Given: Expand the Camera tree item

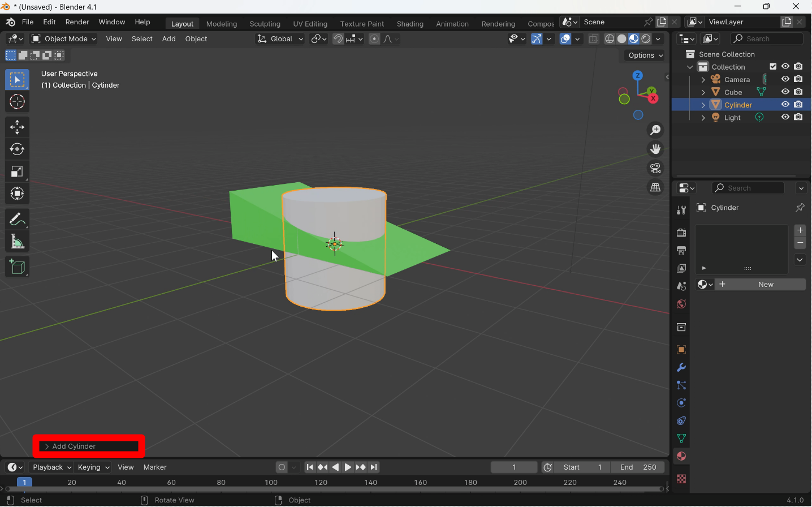Looking at the screenshot, I should coord(703,80).
